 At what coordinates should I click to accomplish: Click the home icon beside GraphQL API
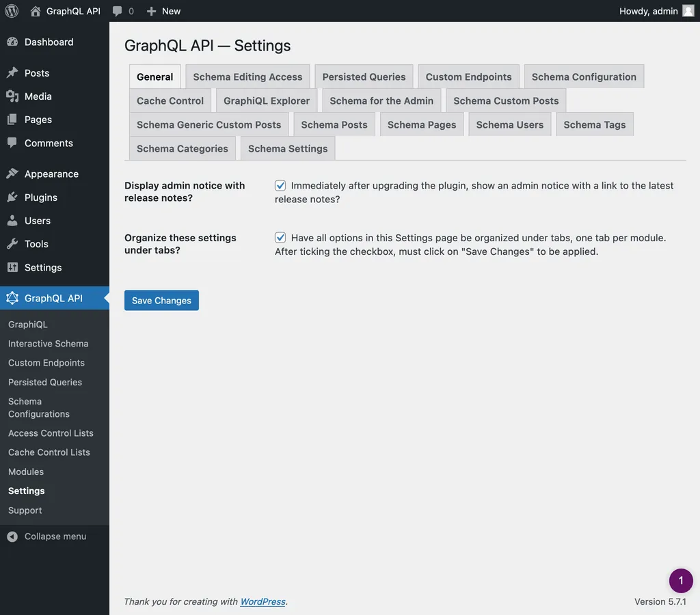36,11
